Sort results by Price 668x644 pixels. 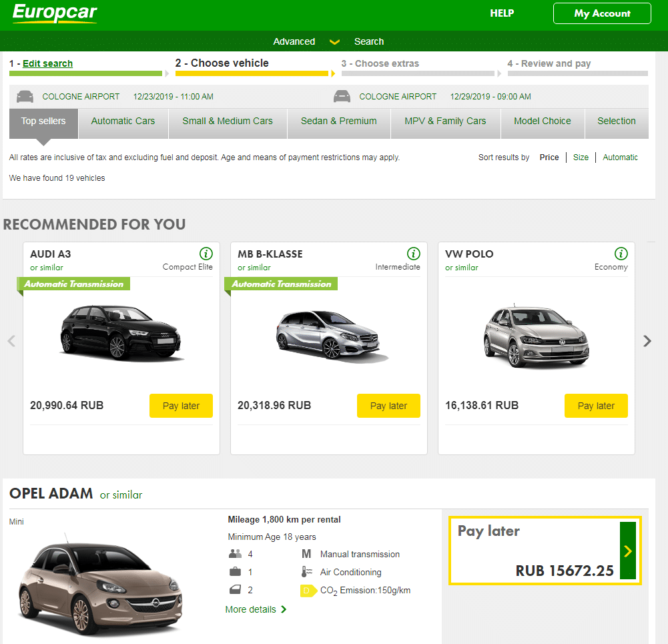(x=549, y=157)
